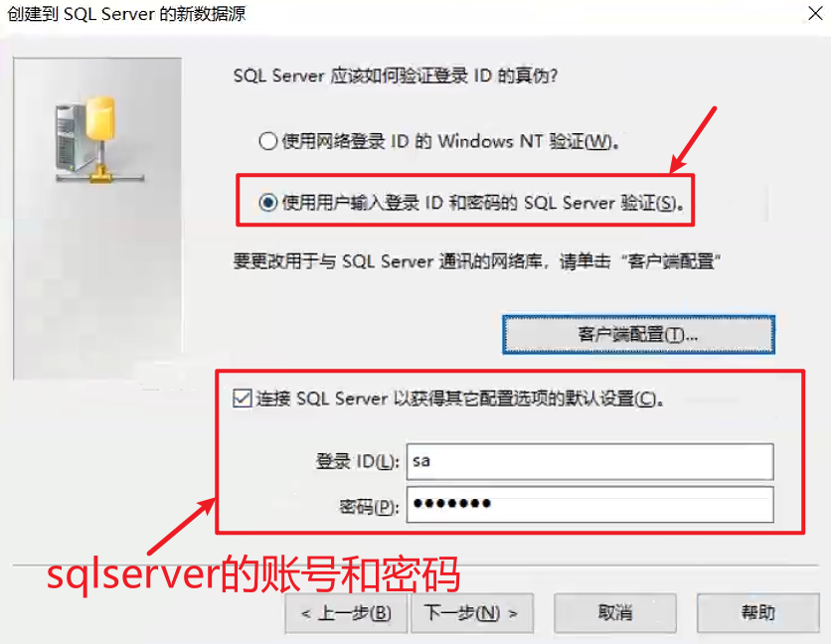The height and width of the screenshot is (644, 831).
Task: Open help with the 帮助 button
Action: (x=757, y=613)
